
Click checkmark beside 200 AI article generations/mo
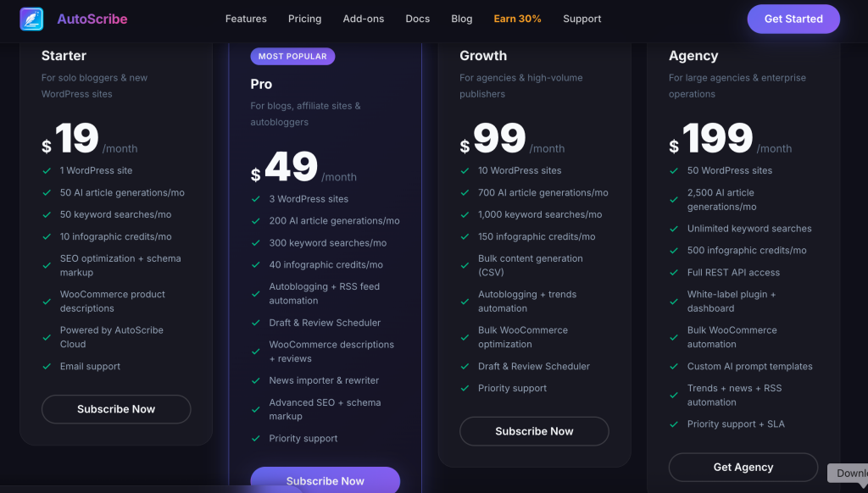point(256,221)
